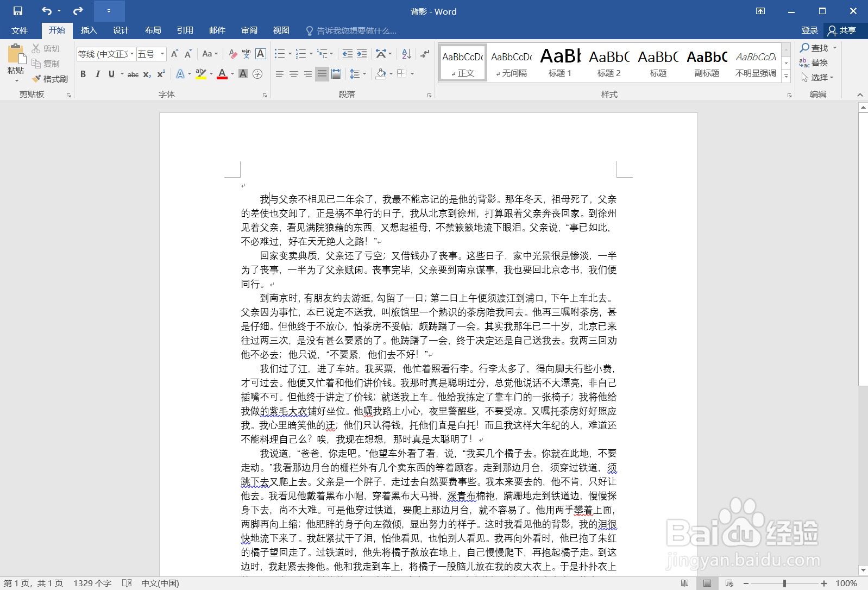Screen dimensions: 868x590
Task: Toggle subscript formatting
Action: click(x=147, y=74)
